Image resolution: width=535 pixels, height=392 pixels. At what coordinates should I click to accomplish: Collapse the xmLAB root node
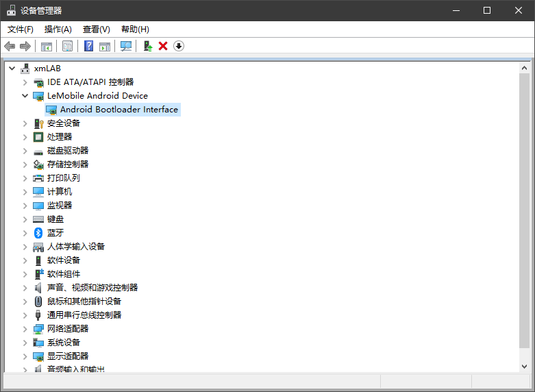coord(12,69)
